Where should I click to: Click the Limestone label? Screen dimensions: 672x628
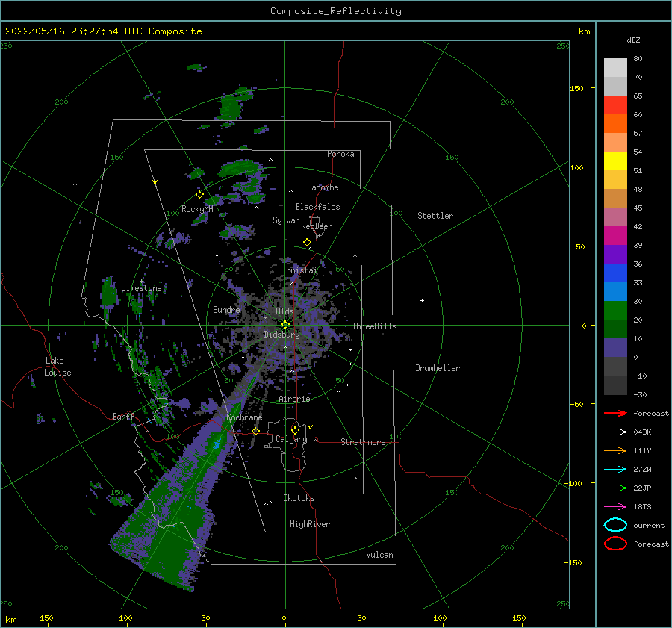(141, 288)
